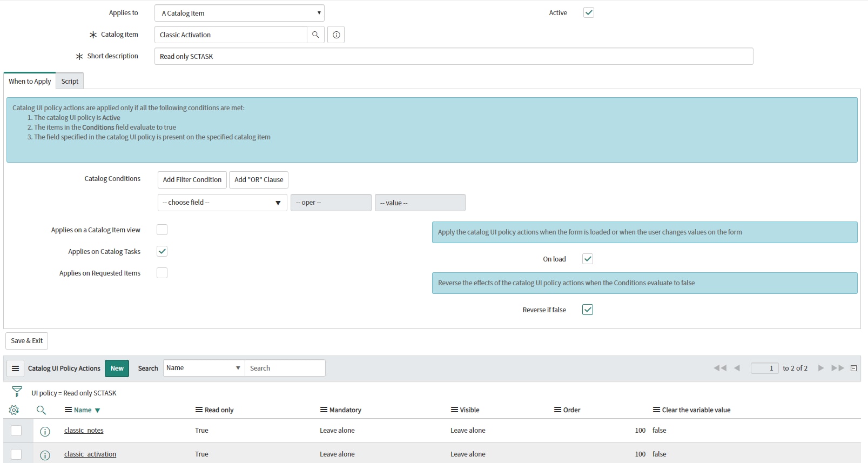Viewport: 868px width, 463px height.
Task: Open the classic_activation link
Action: pos(90,454)
